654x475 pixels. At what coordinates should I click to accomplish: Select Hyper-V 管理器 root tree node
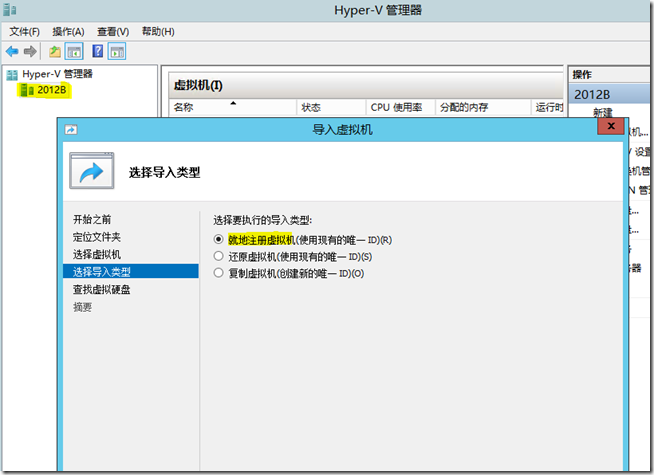(x=50, y=74)
